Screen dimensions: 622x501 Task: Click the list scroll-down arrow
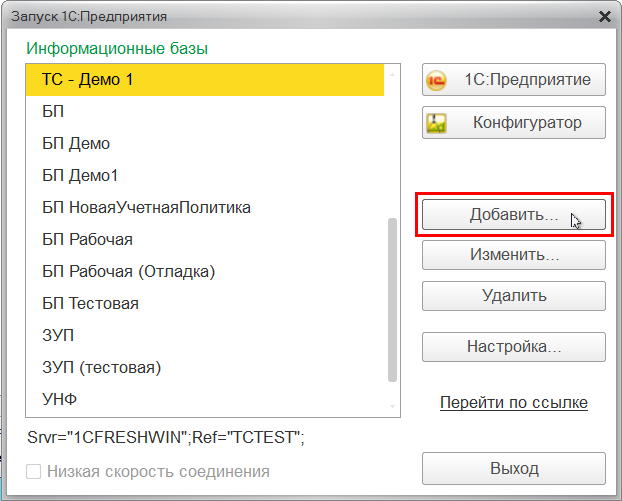pyautogui.click(x=392, y=406)
